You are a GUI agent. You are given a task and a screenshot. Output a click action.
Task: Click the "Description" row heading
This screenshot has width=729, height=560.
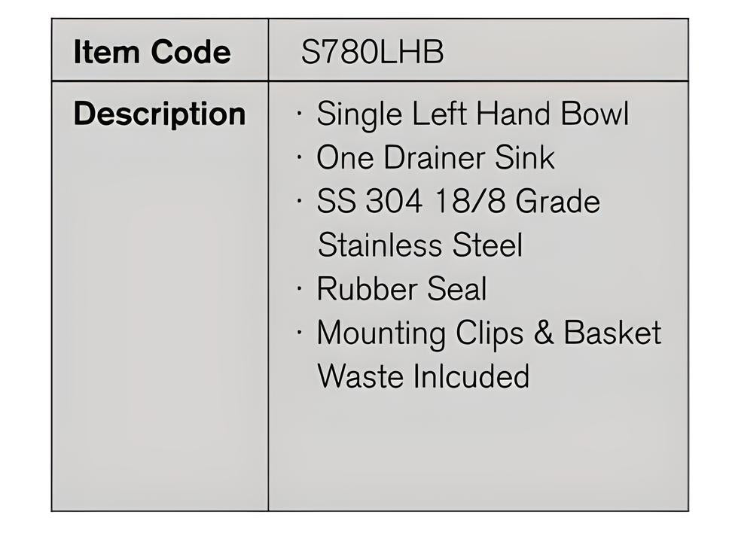click(159, 114)
